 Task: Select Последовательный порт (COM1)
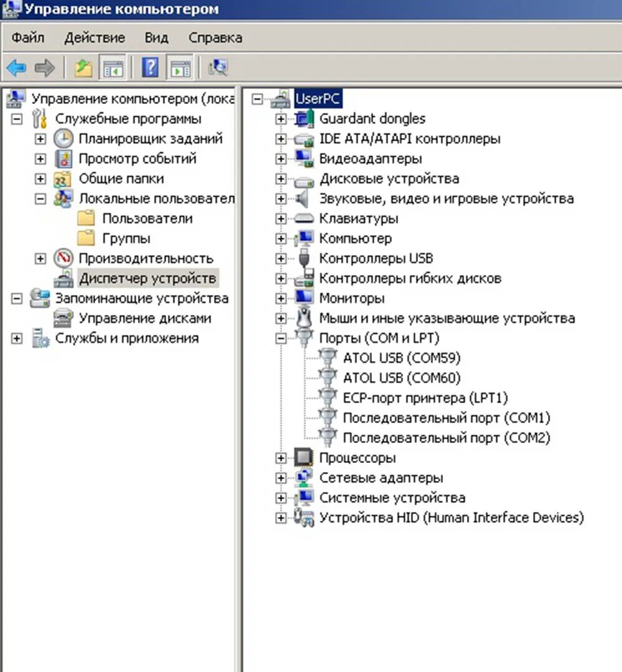pos(447,418)
